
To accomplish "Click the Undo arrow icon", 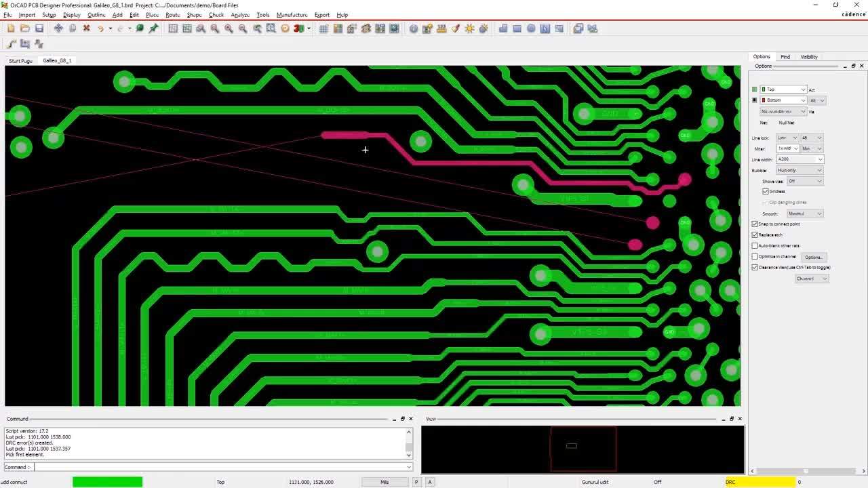I will 100,28.
